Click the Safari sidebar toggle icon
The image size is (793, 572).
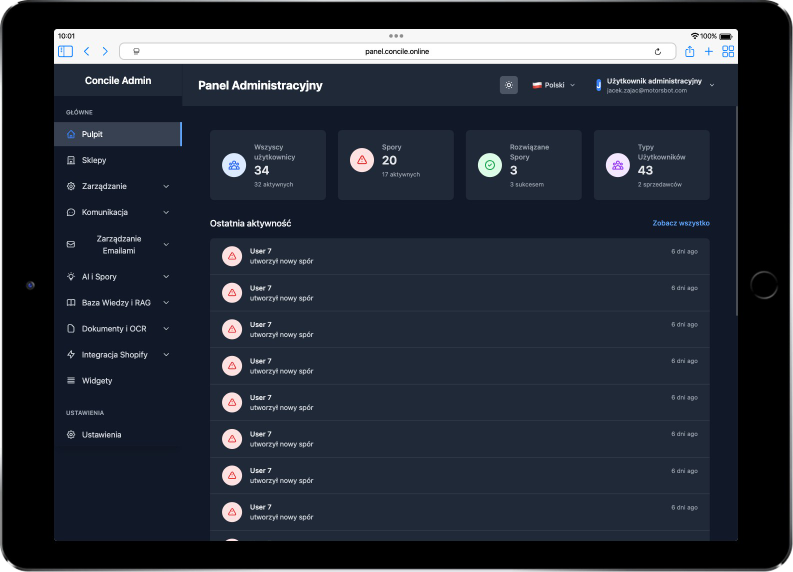[x=65, y=51]
